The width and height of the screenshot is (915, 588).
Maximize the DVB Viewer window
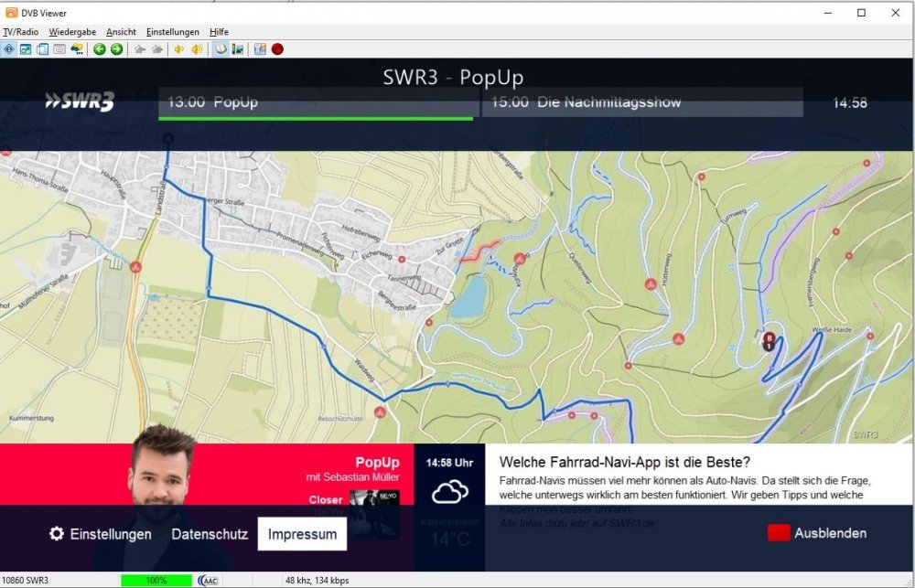tap(861, 13)
